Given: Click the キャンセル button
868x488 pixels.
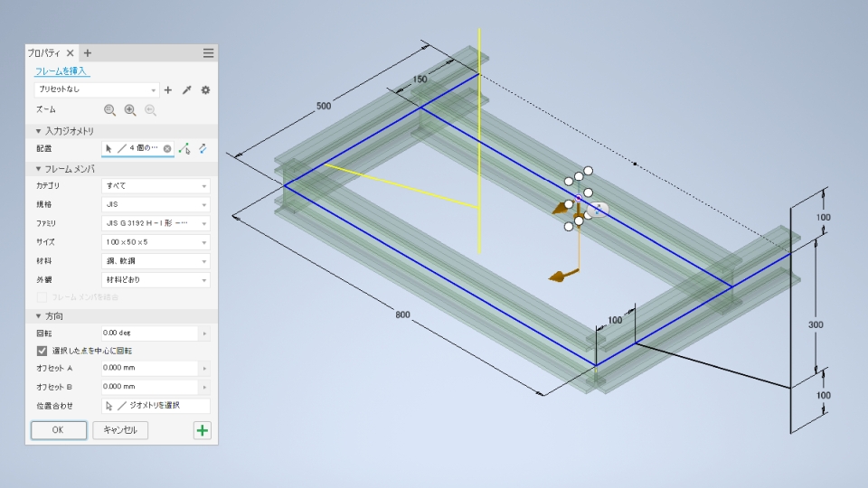Looking at the screenshot, I should point(120,430).
